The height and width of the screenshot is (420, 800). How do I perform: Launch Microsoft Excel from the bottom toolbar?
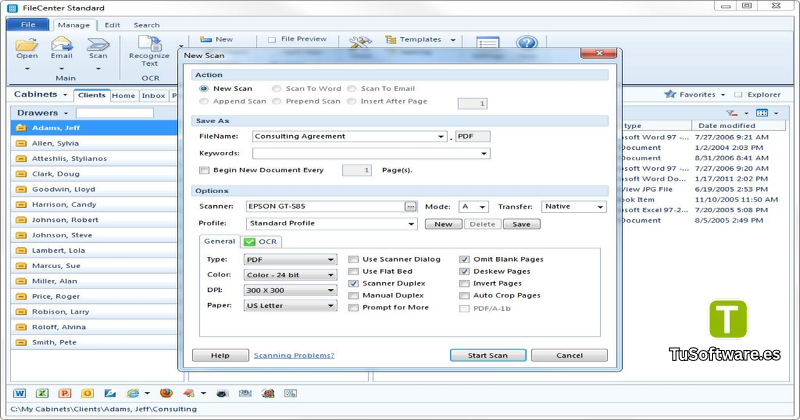42,393
